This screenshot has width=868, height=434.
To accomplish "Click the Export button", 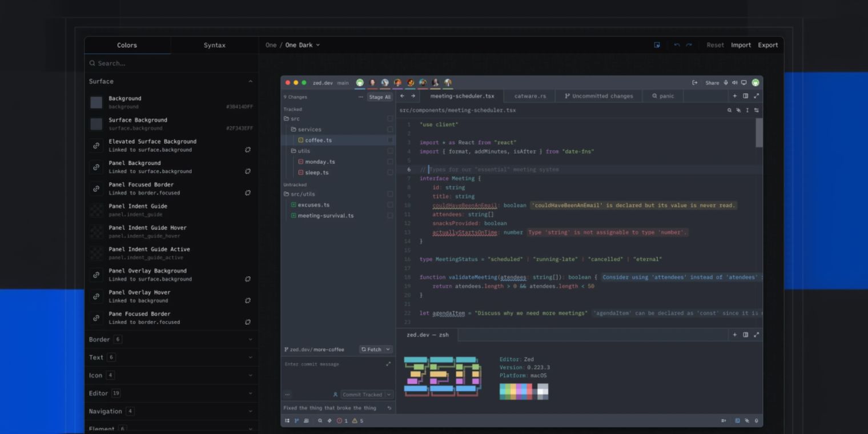I will click(x=767, y=45).
